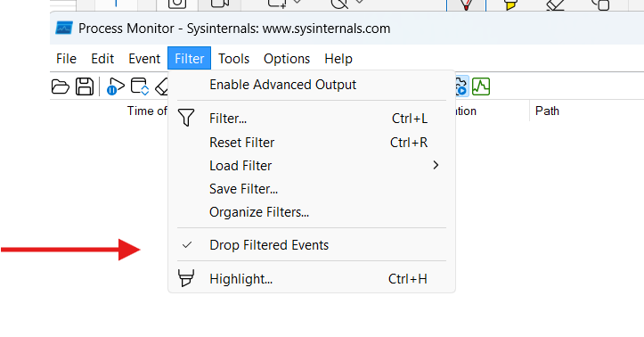
Task: Click the Save floppy disk toolbar icon
Action: (85, 86)
